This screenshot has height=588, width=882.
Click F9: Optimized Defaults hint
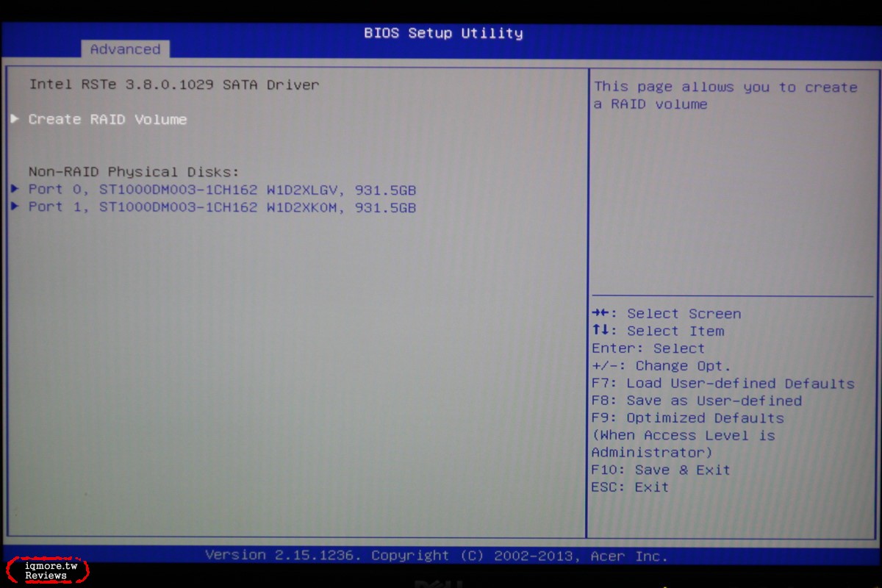(x=687, y=418)
